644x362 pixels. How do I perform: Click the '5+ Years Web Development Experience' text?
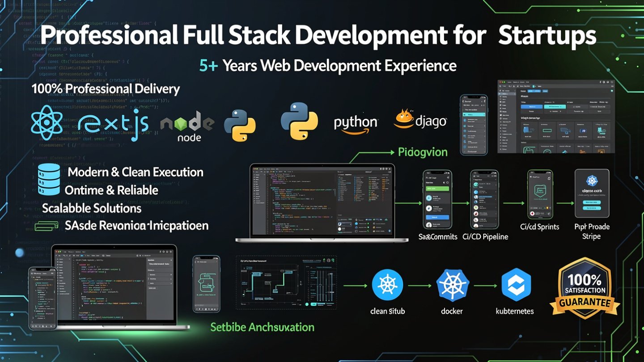[328, 66]
